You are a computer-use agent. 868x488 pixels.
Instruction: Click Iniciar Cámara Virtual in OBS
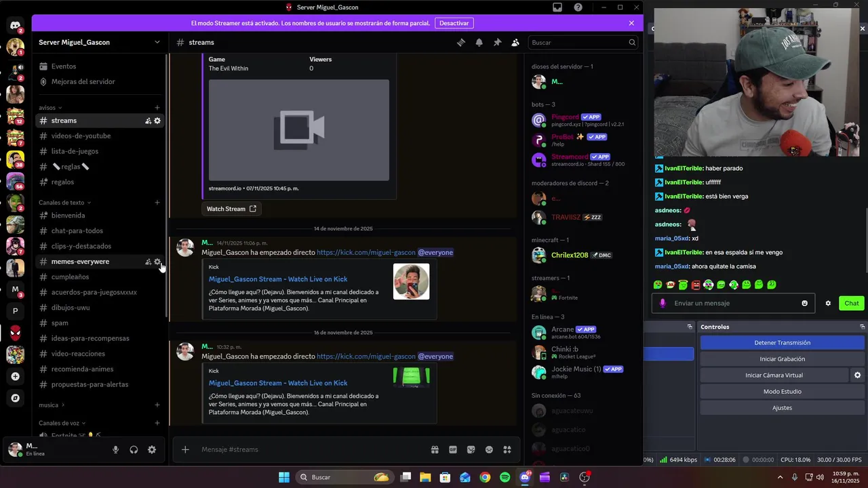pos(774,375)
